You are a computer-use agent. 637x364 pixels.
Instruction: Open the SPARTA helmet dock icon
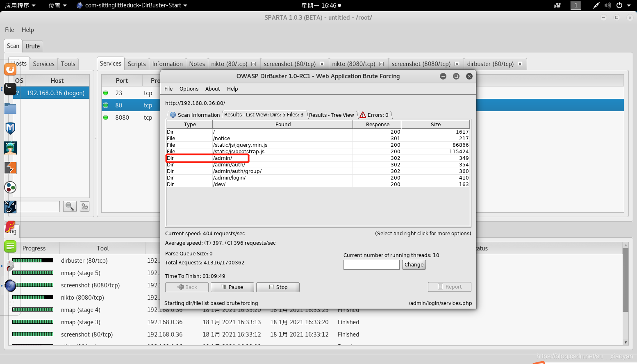click(10, 266)
